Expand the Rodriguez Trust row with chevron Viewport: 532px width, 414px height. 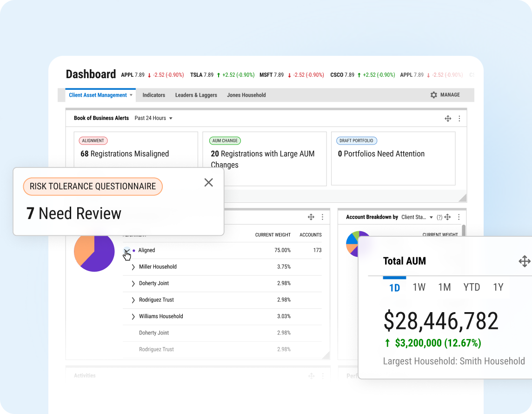[x=133, y=300]
